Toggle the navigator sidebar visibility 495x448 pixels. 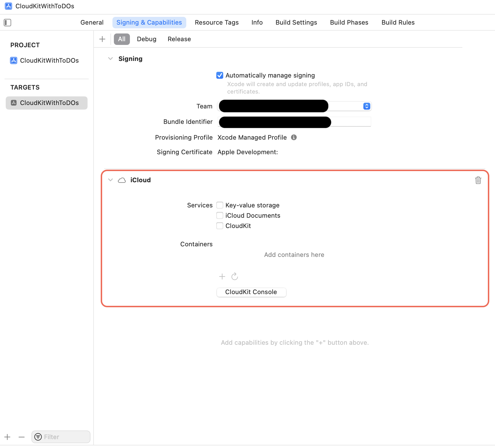pos(7,22)
